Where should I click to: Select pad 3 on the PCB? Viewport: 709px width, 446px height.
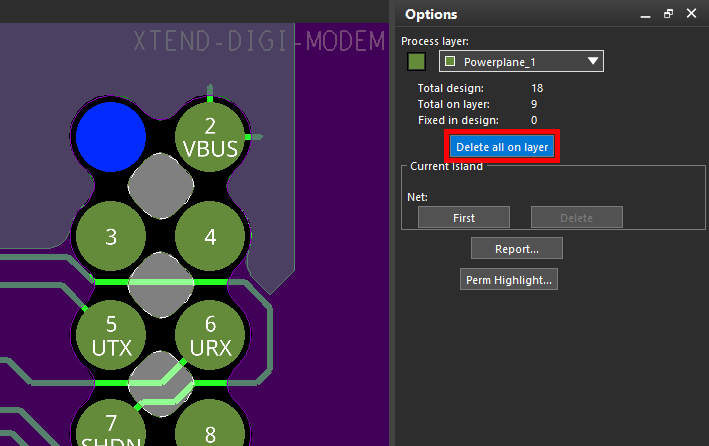pyautogui.click(x=111, y=236)
